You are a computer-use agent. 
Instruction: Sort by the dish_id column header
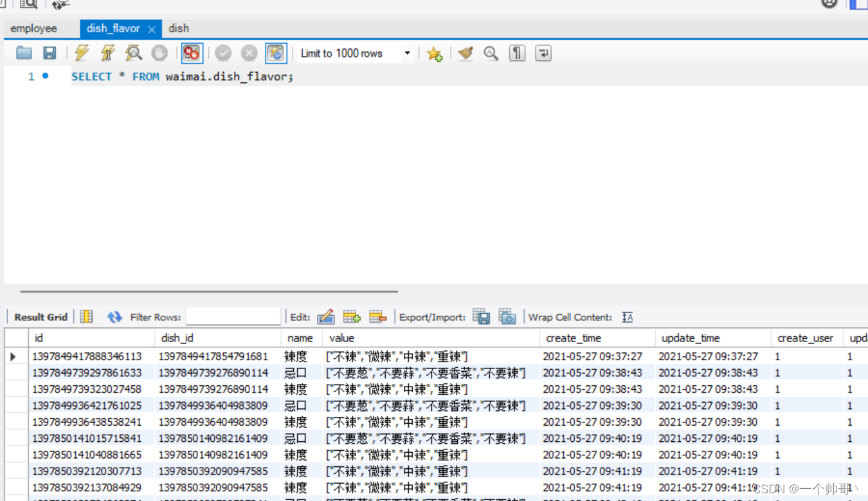pos(219,338)
